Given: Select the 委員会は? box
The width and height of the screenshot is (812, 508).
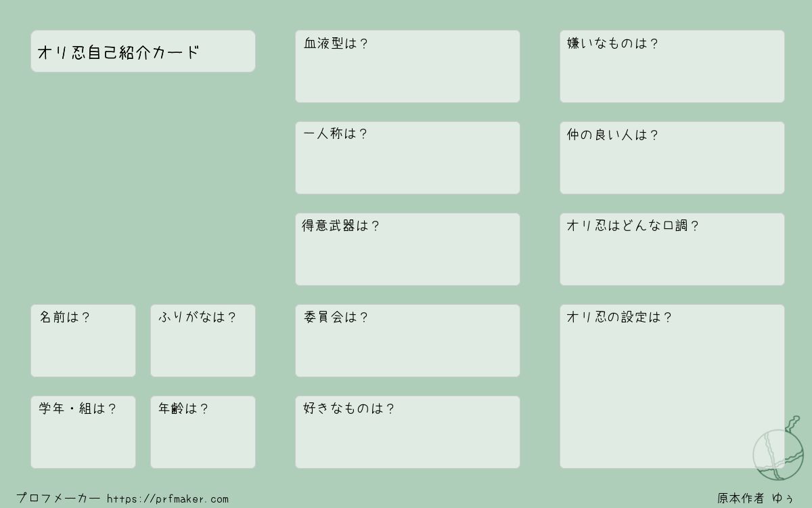Looking at the screenshot, I should click(x=407, y=341).
